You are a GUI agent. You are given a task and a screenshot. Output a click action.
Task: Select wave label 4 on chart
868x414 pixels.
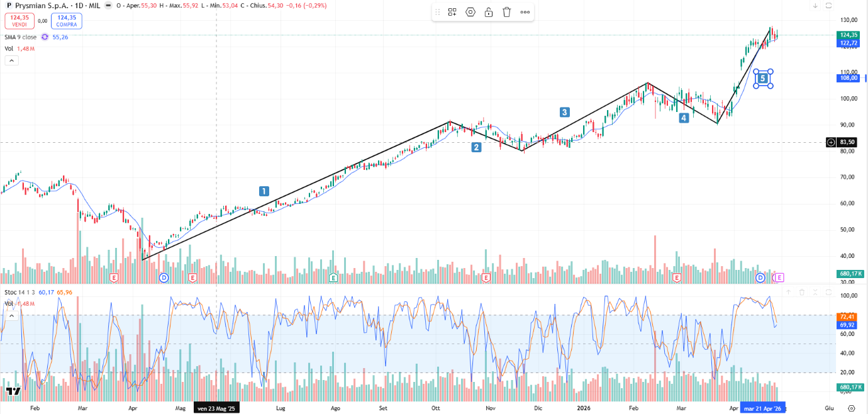[684, 118]
